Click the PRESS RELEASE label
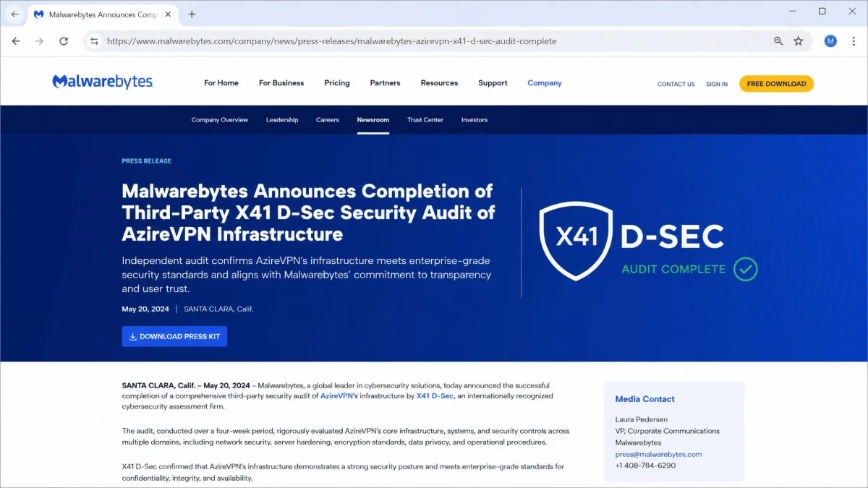868x488 pixels. click(147, 161)
